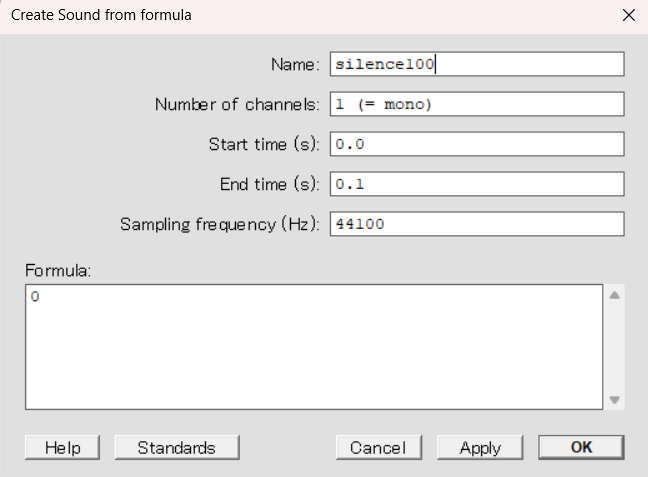Confirm with the OK button
This screenshot has height=477, width=648.
coord(581,448)
